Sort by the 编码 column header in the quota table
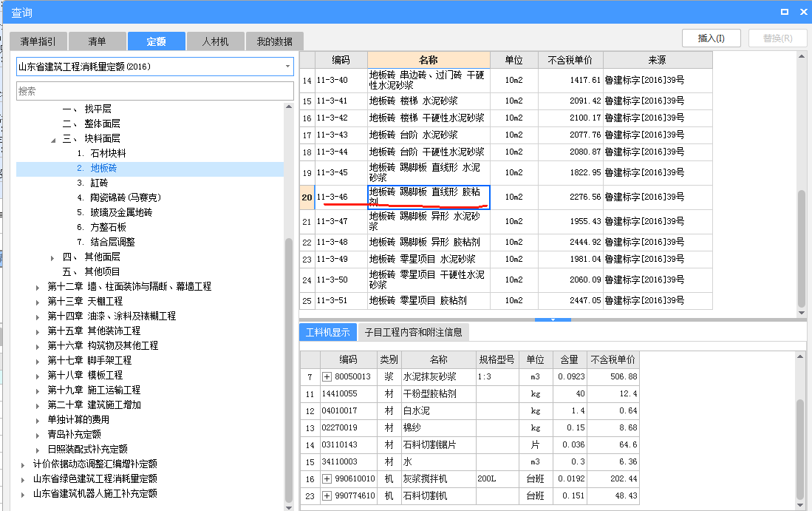The width and height of the screenshot is (812, 511). pos(341,60)
